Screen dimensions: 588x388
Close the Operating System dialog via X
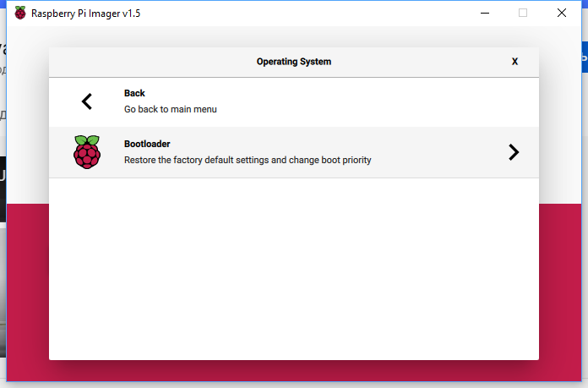pyautogui.click(x=514, y=62)
